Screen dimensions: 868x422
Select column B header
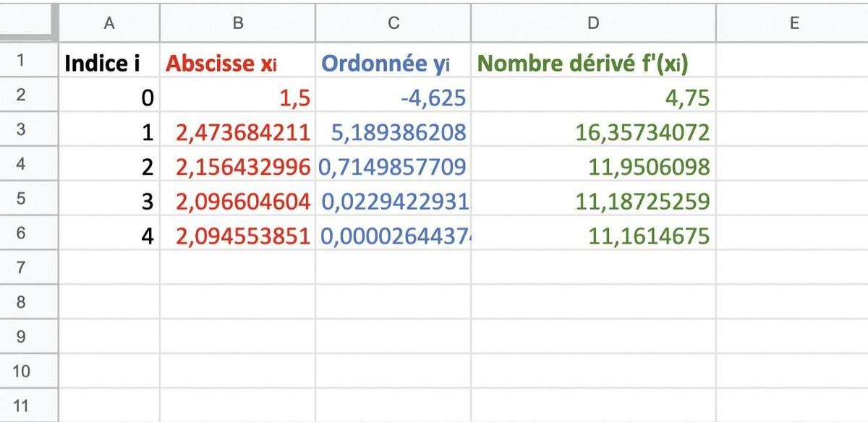(238, 23)
